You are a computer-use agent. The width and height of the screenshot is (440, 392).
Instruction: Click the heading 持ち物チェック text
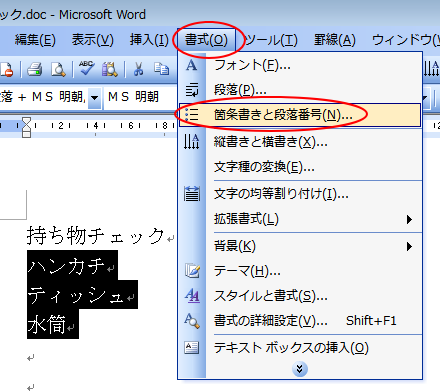point(95,235)
